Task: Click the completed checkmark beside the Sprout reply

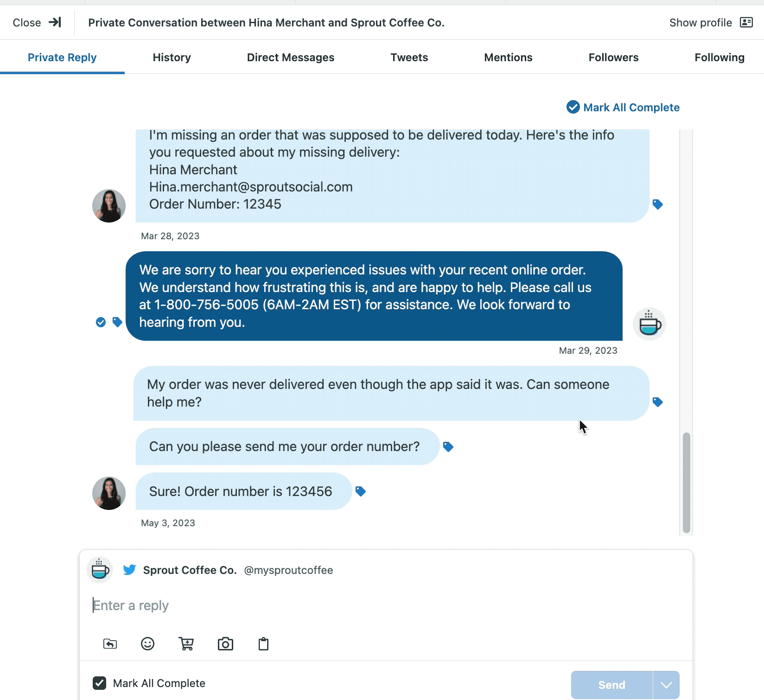Action: (x=101, y=322)
